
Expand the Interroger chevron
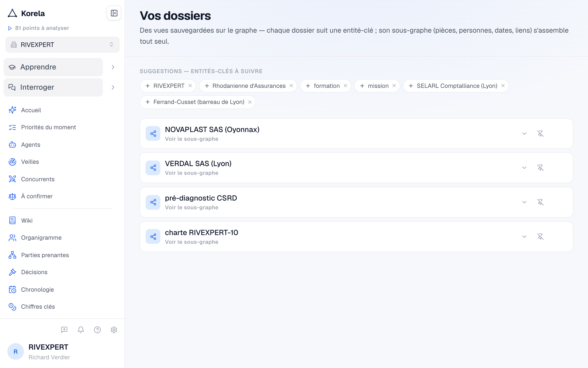click(x=113, y=87)
